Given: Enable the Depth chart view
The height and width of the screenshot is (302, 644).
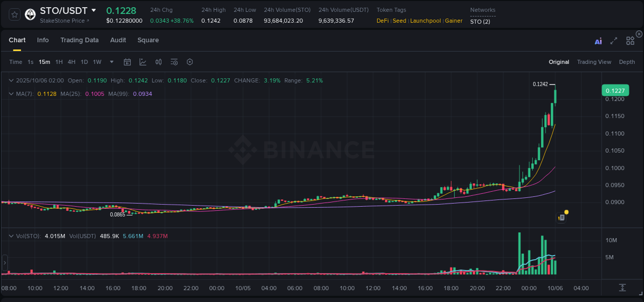Looking at the screenshot, I should (627, 62).
